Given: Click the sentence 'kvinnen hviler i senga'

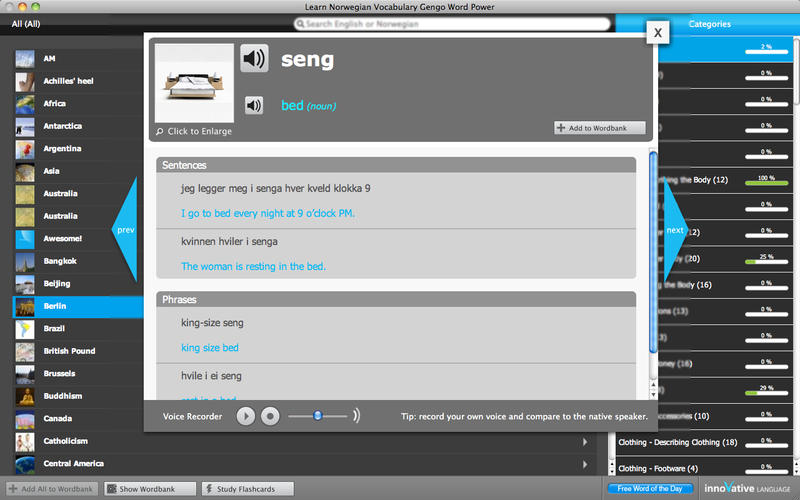Looking at the screenshot, I should 230,241.
